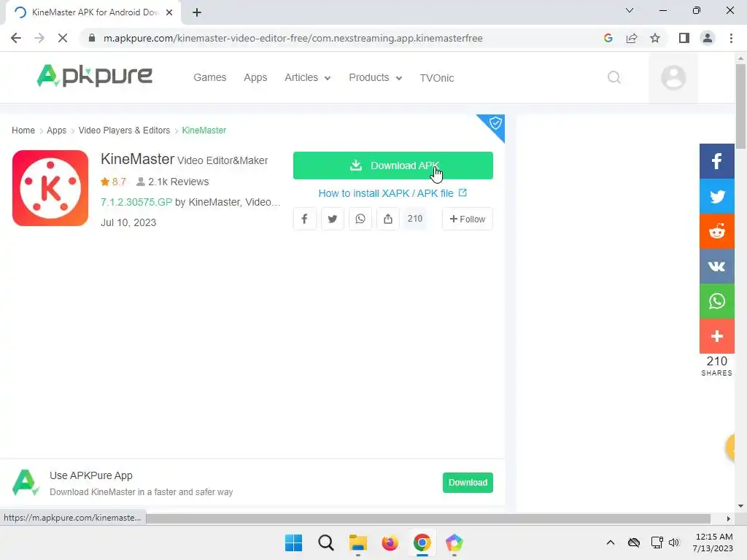Screen dimensions: 747x560
Task: Share via small Facebook button under download
Action: [x=304, y=219]
